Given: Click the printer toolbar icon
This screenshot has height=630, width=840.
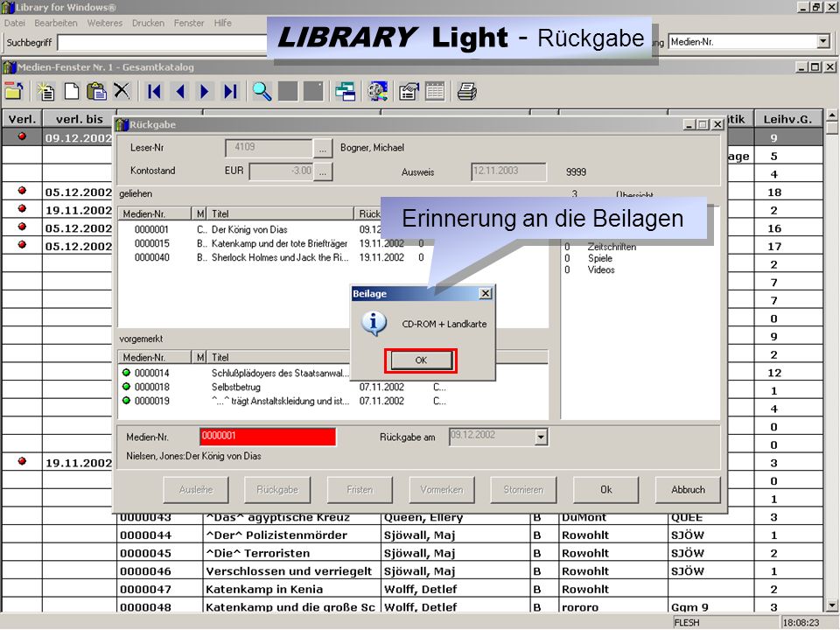Looking at the screenshot, I should click(x=467, y=92).
